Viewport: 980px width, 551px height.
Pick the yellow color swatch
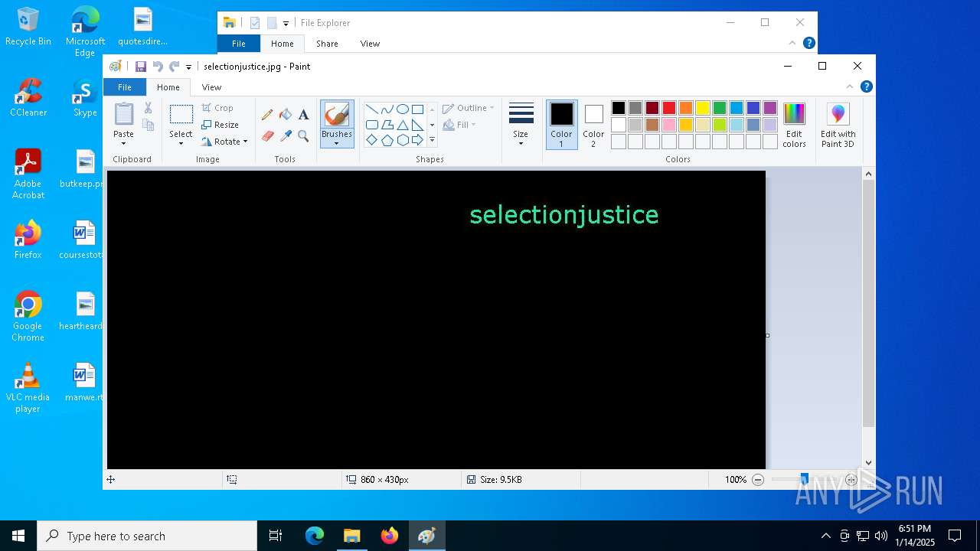703,108
